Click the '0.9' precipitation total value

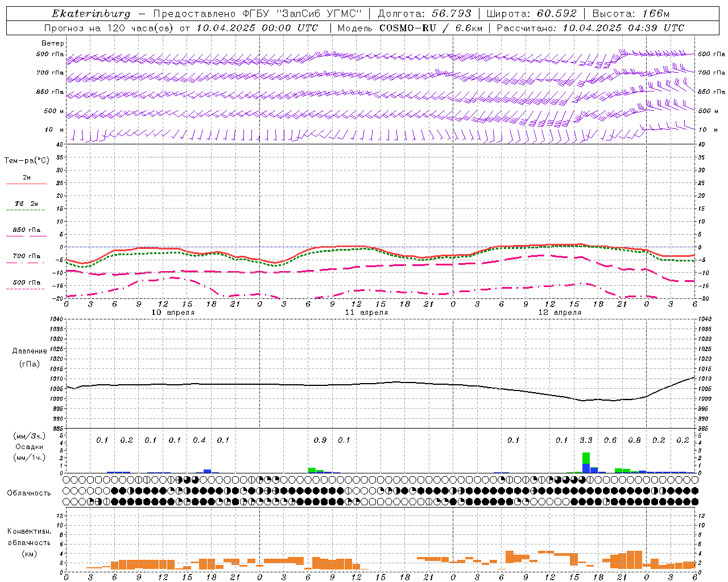[320, 440]
